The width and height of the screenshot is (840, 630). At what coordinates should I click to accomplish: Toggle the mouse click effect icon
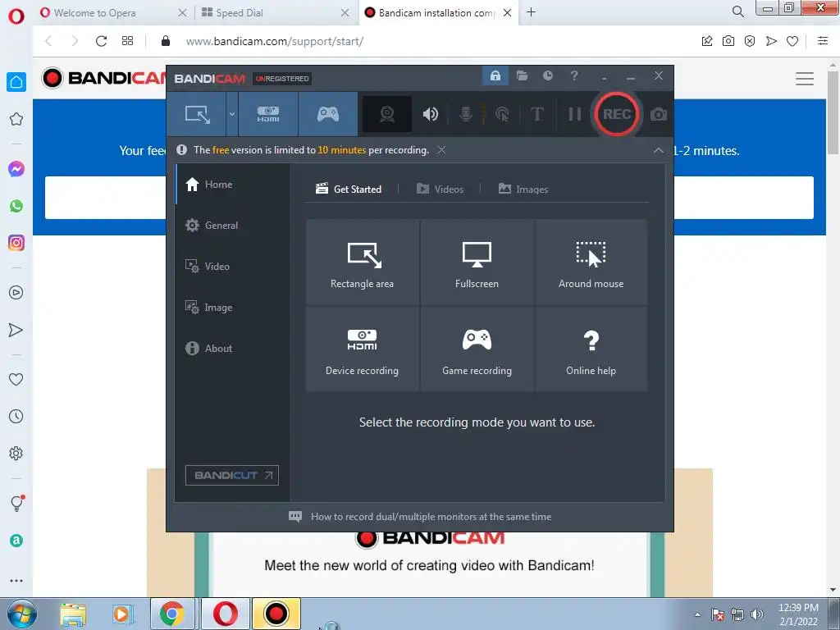502,114
